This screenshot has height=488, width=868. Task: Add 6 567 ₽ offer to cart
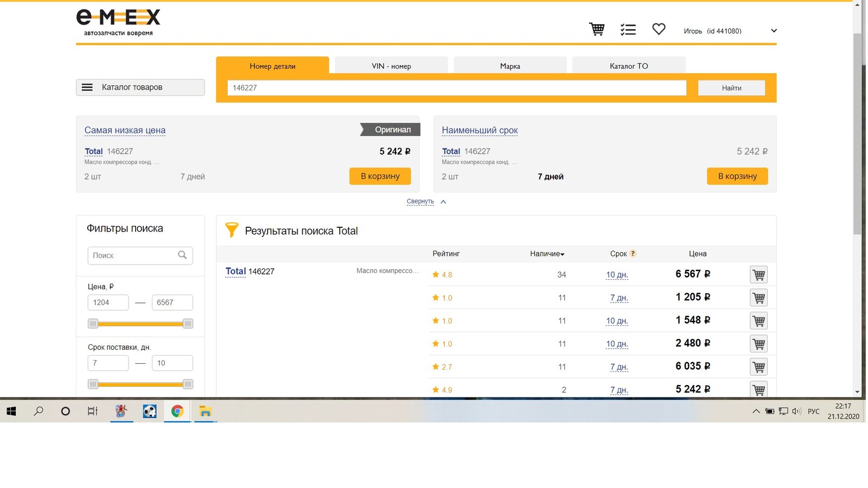(759, 275)
